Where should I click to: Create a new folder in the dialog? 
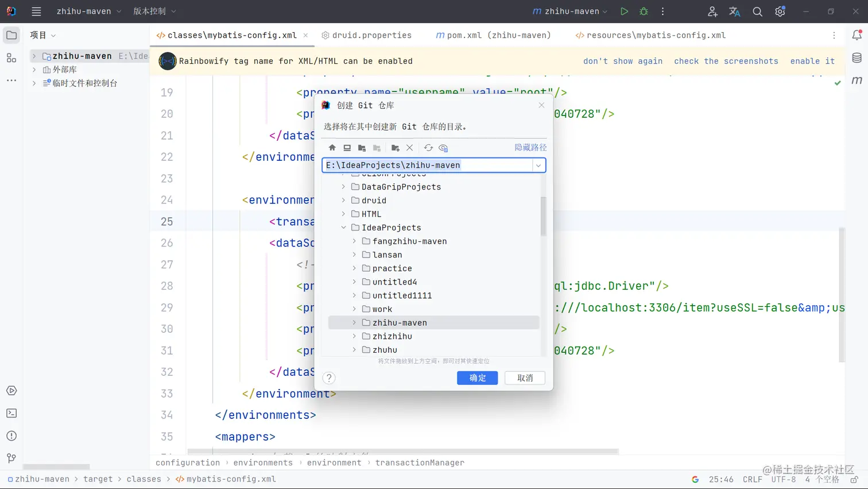point(395,148)
